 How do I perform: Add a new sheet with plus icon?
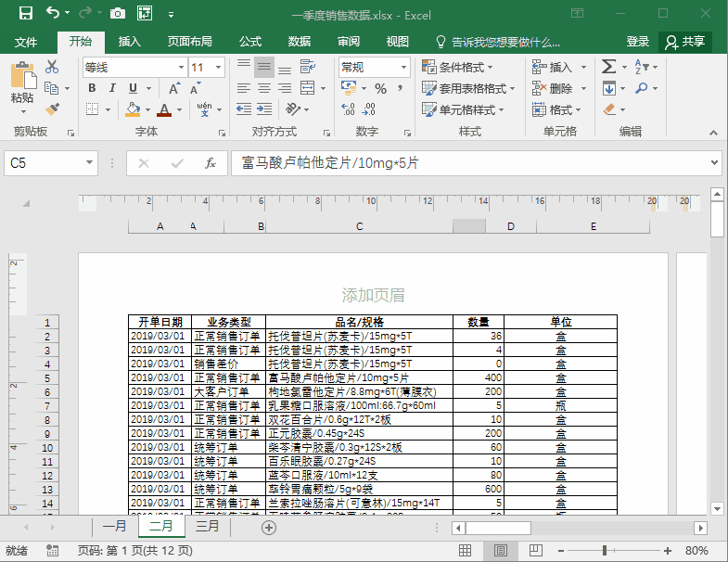click(269, 527)
